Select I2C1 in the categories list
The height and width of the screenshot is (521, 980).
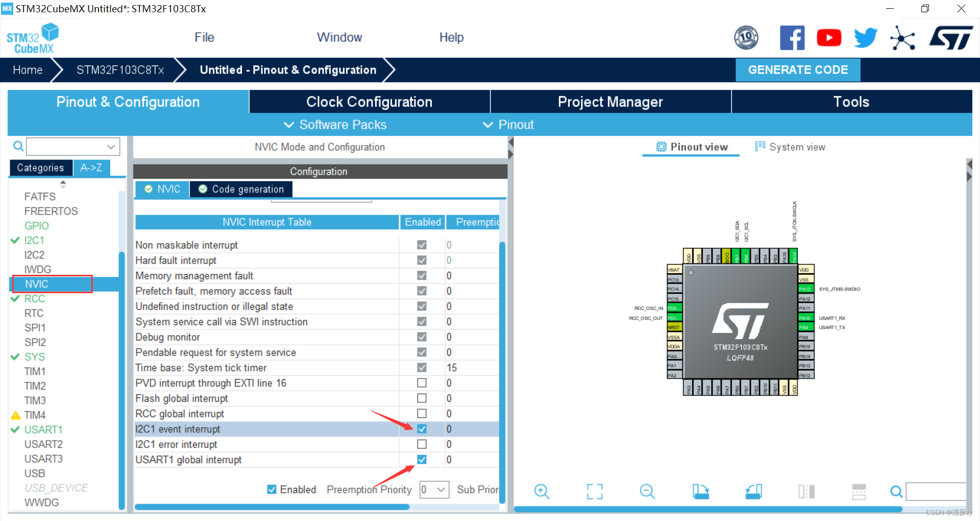pyautogui.click(x=34, y=240)
